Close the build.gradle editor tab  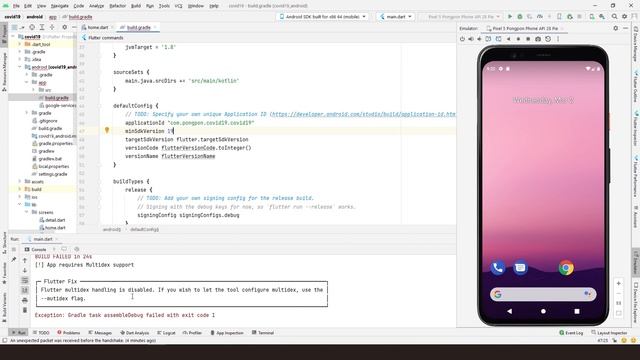click(x=155, y=27)
